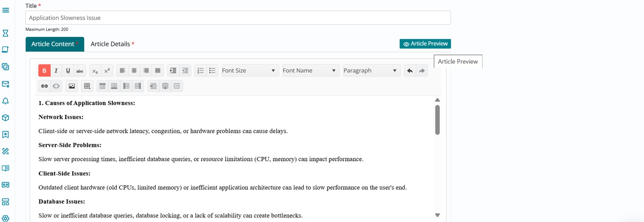
Task: Add table row above
Action: (102, 86)
